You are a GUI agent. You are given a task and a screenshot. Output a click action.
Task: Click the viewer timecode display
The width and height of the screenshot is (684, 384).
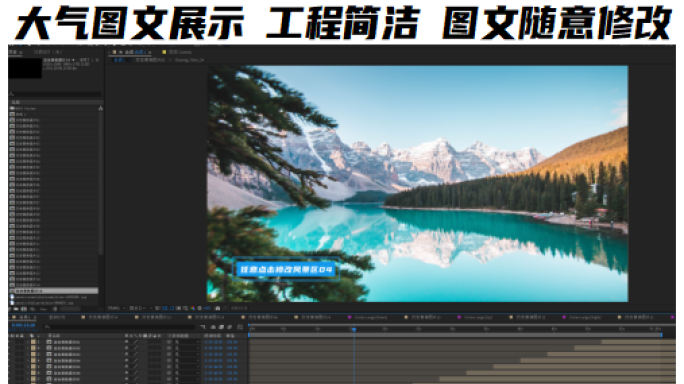(x=239, y=308)
